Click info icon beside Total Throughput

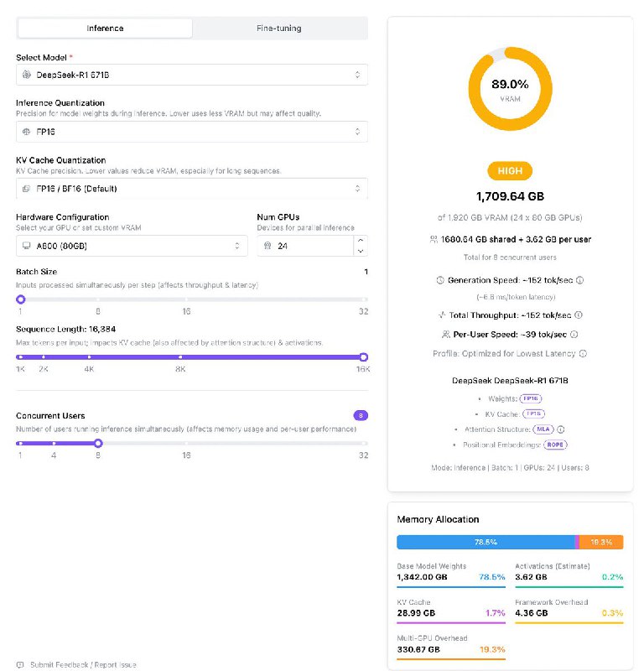(x=579, y=315)
